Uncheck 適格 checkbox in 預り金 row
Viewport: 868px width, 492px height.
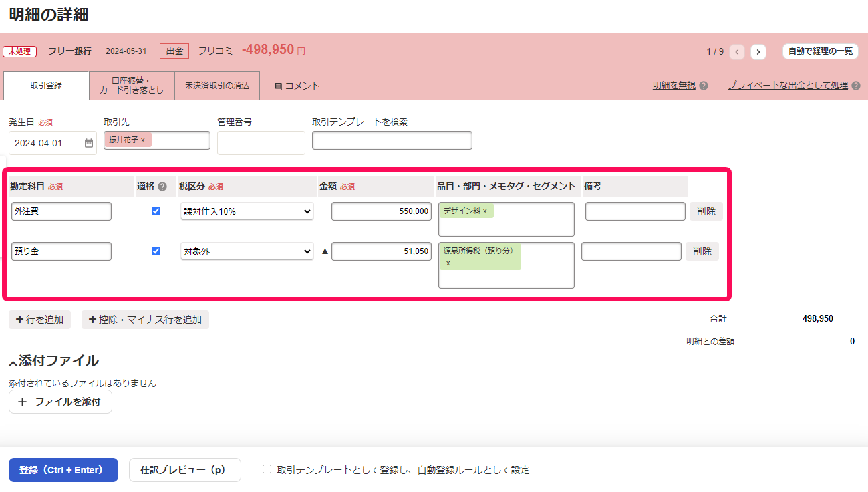coord(156,251)
